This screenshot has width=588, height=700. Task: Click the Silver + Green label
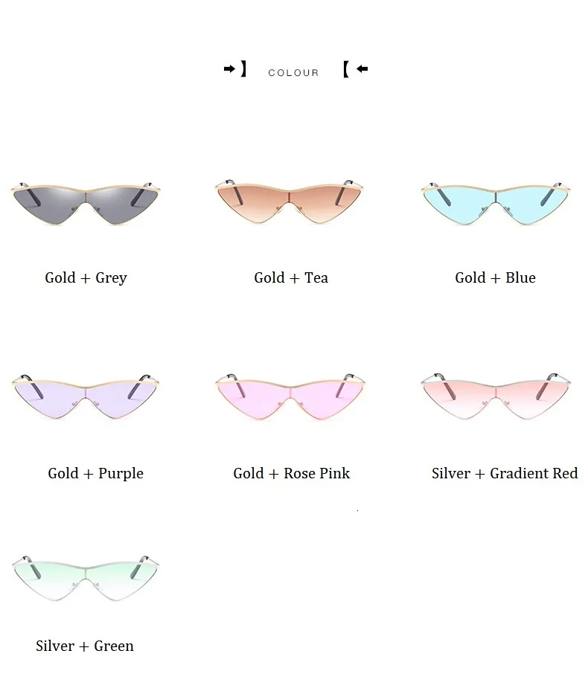coord(84,646)
